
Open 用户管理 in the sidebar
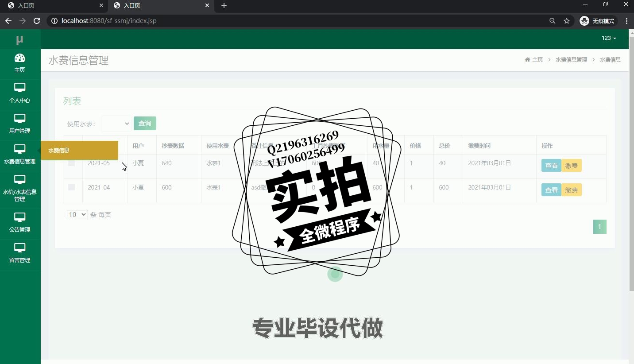(x=20, y=124)
